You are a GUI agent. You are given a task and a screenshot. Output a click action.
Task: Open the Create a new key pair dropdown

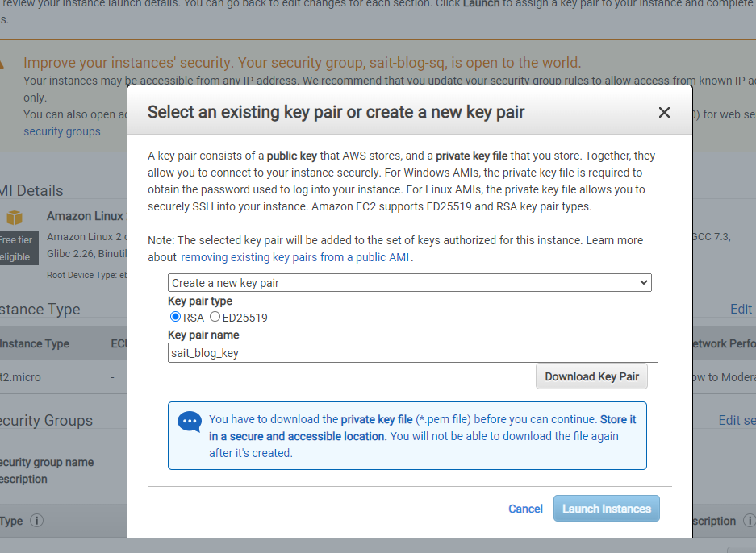[x=409, y=283]
